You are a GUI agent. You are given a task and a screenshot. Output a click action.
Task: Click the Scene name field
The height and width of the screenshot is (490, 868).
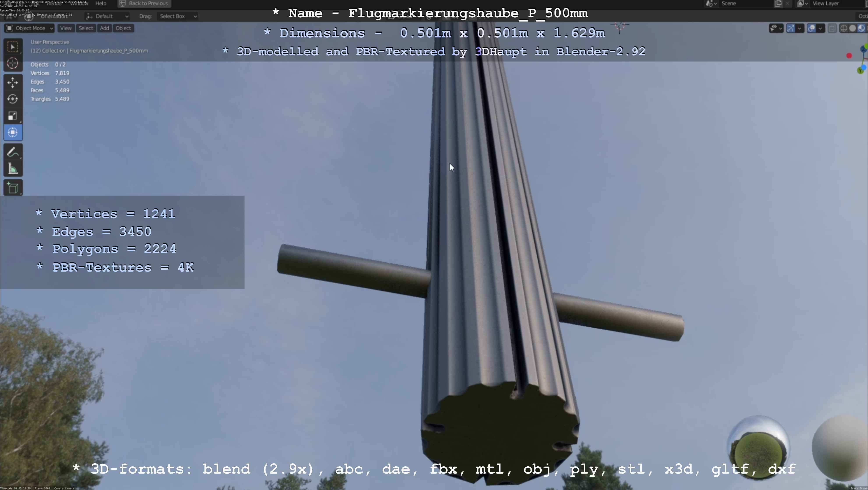(x=746, y=3)
